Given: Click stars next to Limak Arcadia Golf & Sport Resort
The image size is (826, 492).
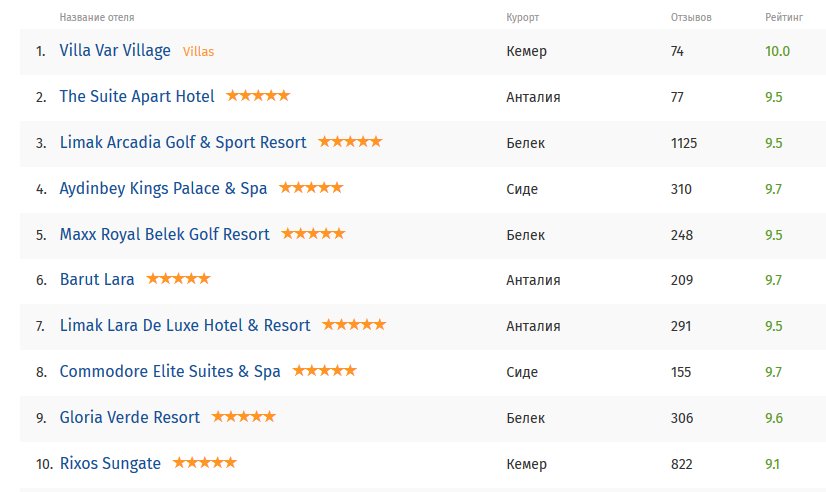Looking at the screenshot, I should point(350,142).
